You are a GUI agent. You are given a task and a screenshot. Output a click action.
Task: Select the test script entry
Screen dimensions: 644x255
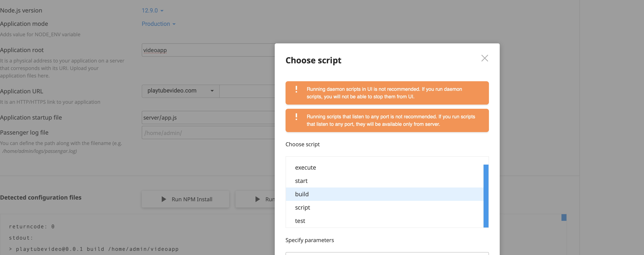pos(300,221)
